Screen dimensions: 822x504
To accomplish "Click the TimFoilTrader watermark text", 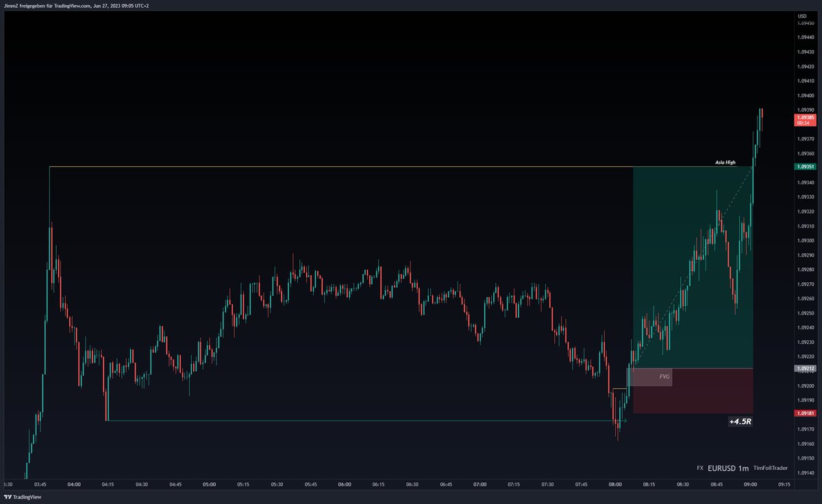I will (771, 468).
